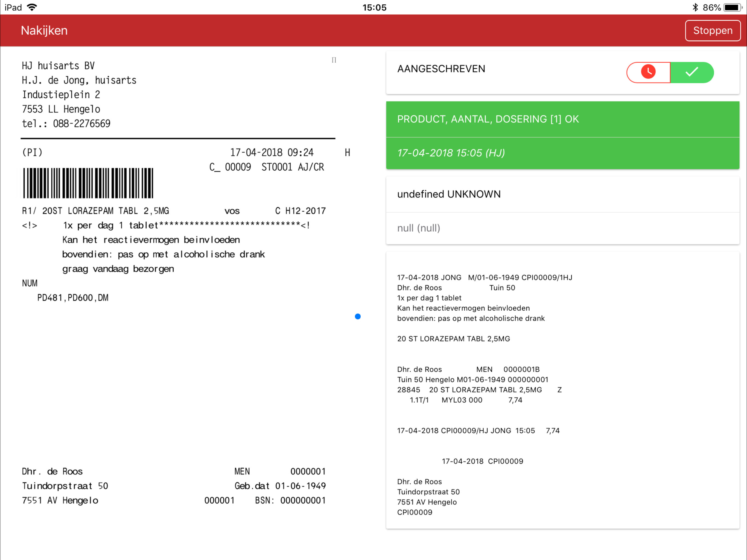Tap the 15:05 clock in status bar
The image size is (747, 560).
tap(374, 7)
